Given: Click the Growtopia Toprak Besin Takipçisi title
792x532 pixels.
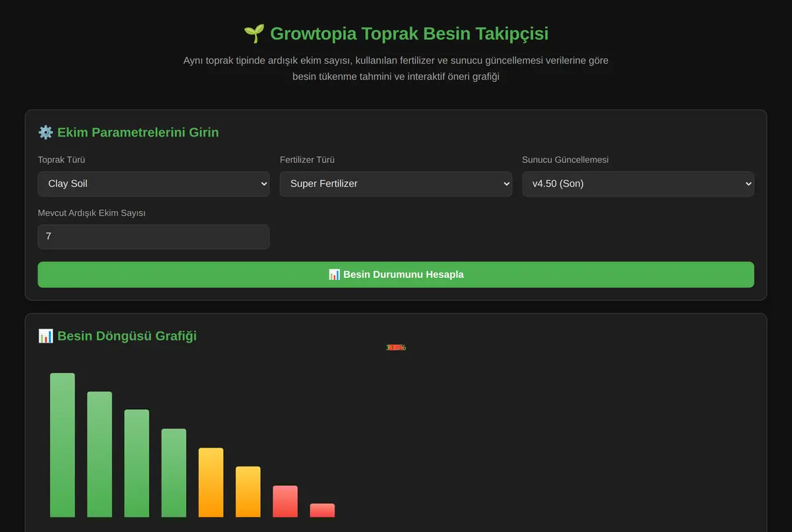Looking at the screenshot, I should tap(409, 33).
